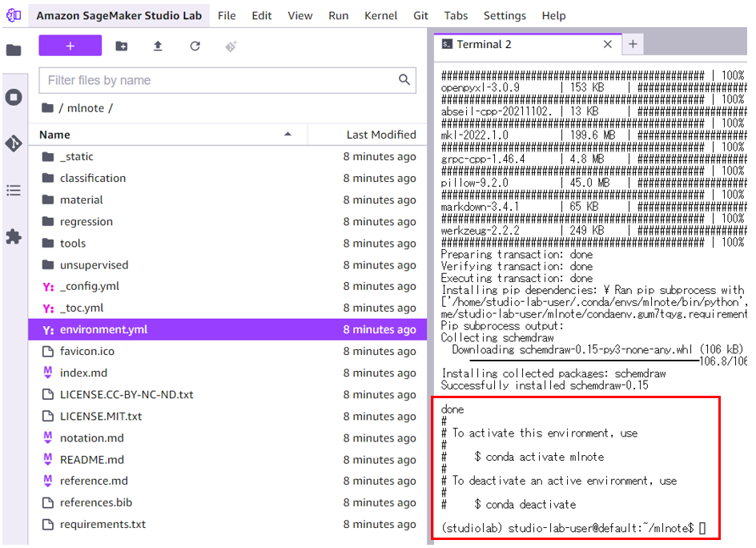The height and width of the screenshot is (548, 756).
Task: Open the Edit menu
Action: (x=262, y=15)
